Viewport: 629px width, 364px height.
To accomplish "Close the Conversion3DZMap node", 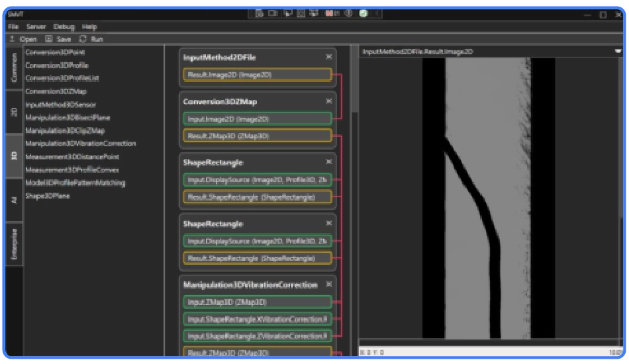I will click(328, 101).
